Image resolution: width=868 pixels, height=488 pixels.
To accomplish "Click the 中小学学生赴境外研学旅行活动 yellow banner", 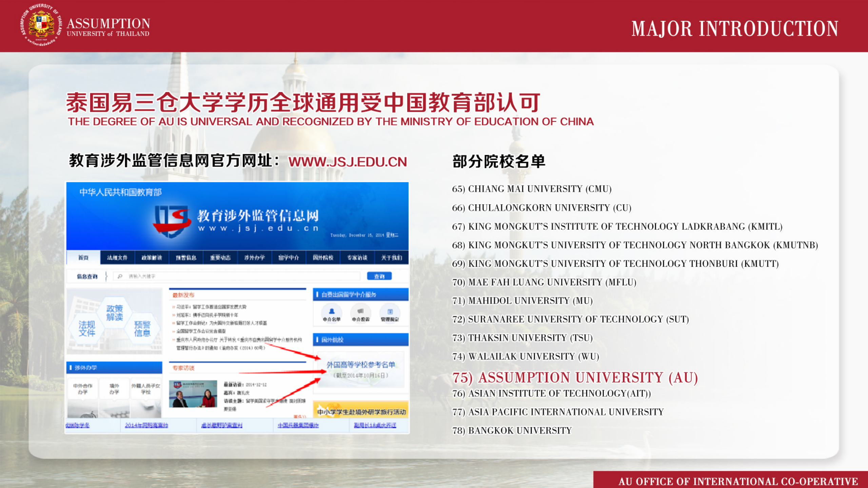I will pos(361,411).
